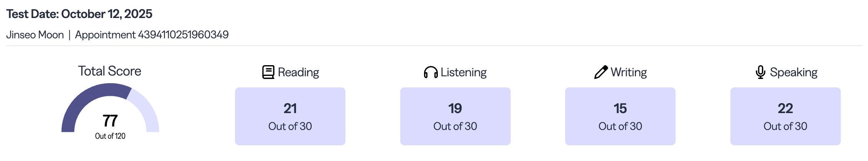The width and height of the screenshot is (868, 161).
Task: Open the Writing score card showing 15
Action: [x=620, y=116]
